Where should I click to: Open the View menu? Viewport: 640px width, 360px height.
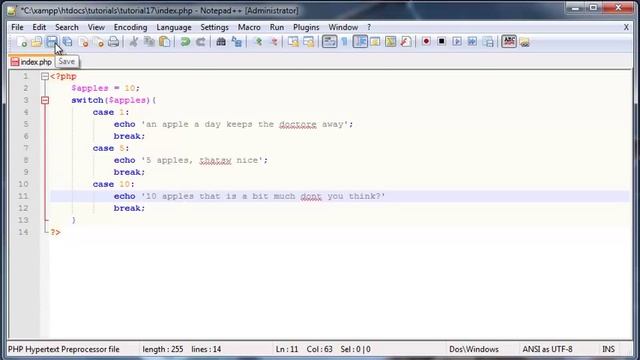click(96, 27)
